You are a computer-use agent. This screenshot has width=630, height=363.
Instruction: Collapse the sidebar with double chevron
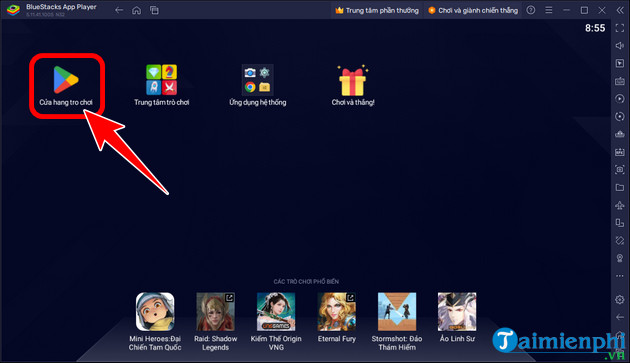coord(620,10)
